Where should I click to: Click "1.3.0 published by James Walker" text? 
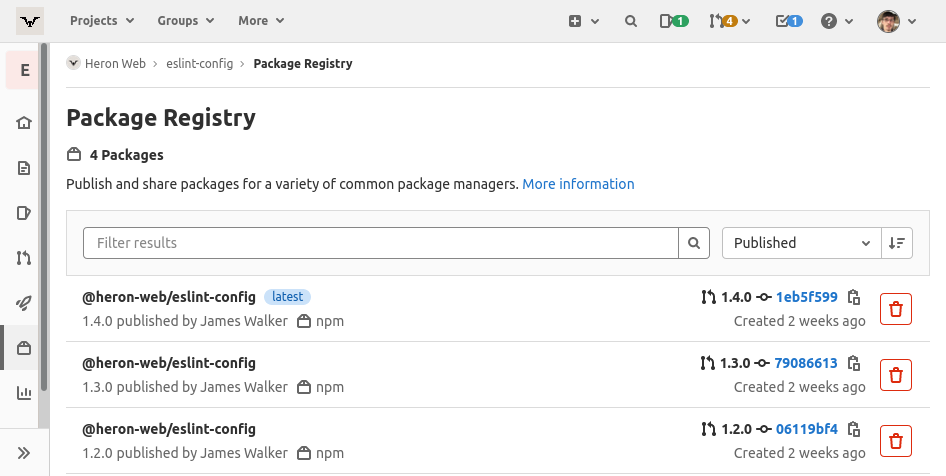(x=185, y=387)
